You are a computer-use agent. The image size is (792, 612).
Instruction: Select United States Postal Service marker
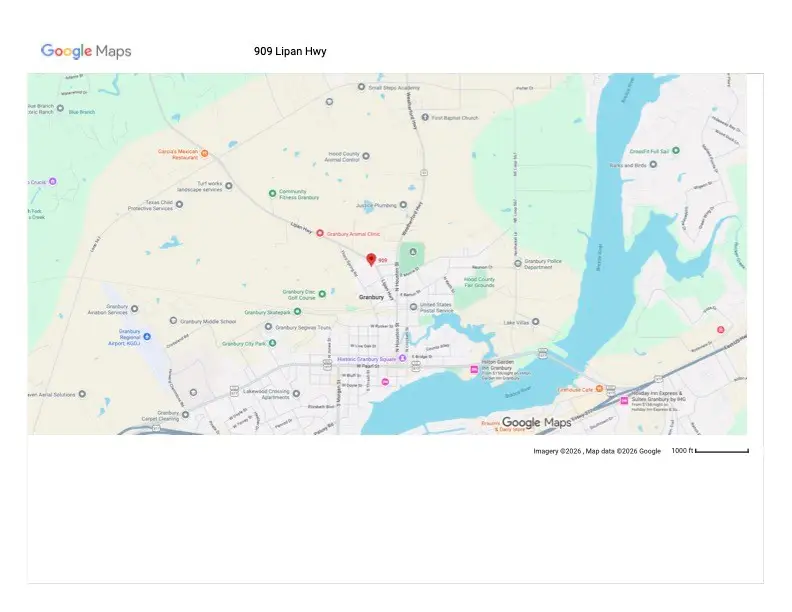pyautogui.click(x=413, y=307)
